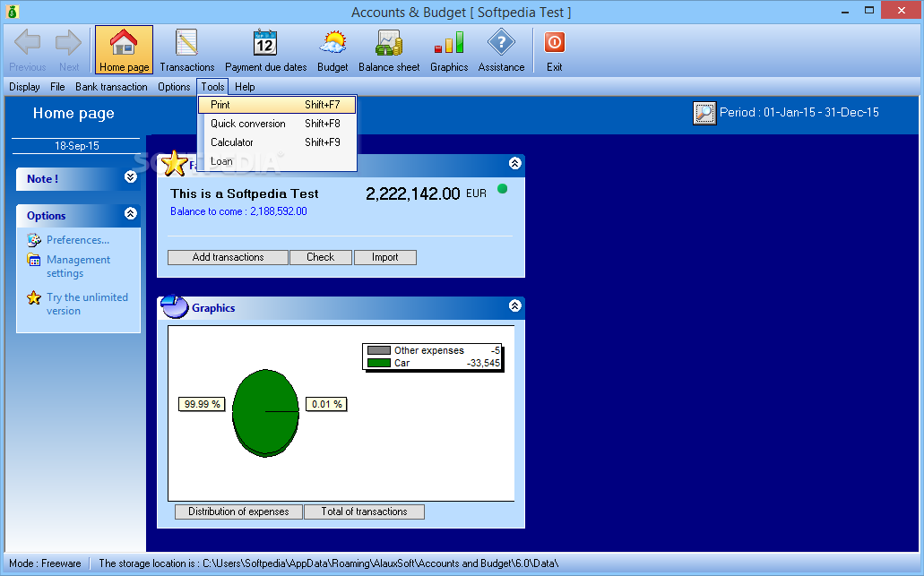Image resolution: width=924 pixels, height=576 pixels.
Task: Click the Preferences palette icon
Action: [x=34, y=240]
